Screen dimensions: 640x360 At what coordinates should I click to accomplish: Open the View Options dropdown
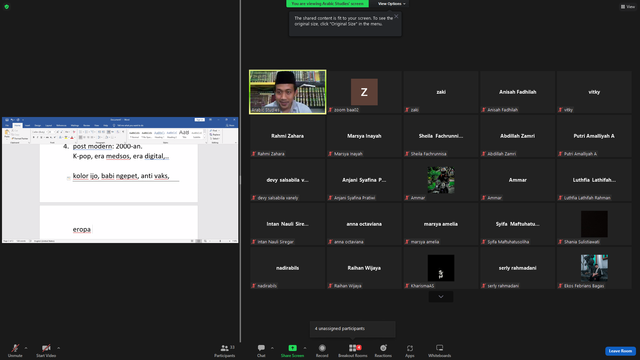(391, 4)
